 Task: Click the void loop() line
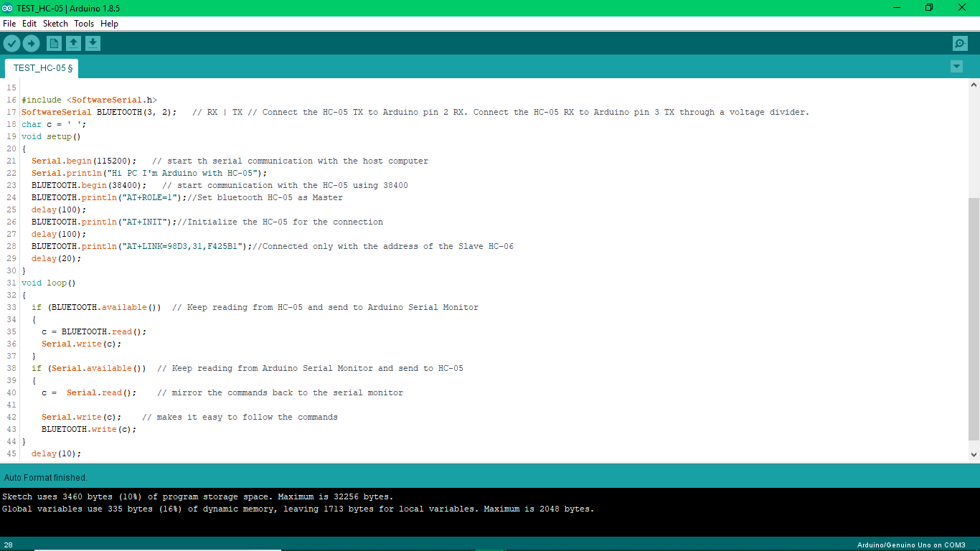coord(49,283)
